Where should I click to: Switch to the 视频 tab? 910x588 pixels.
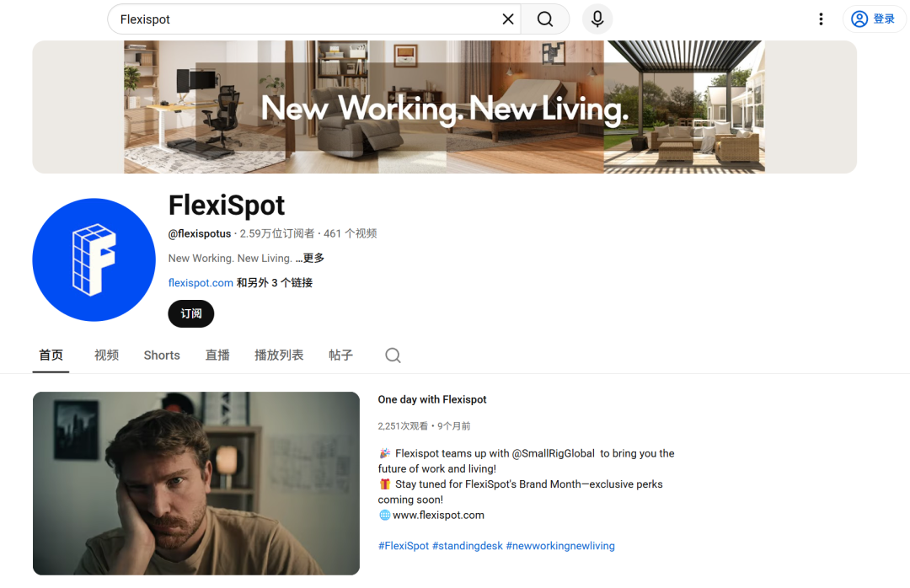click(106, 355)
